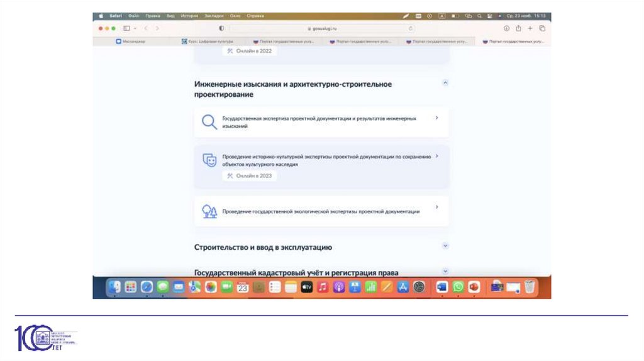Expand Государственный кадастровый учёт section chevron
The image size is (644, 361).
445,272
